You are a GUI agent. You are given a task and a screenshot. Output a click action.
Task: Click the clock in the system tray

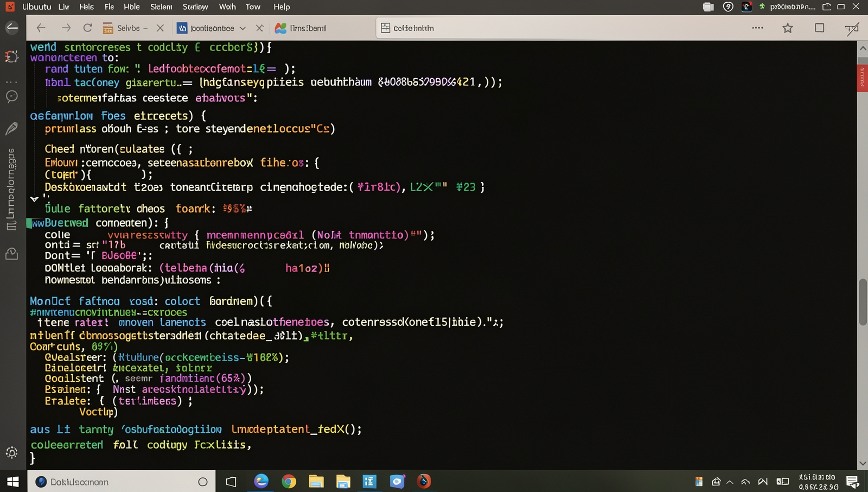[818, 482]
